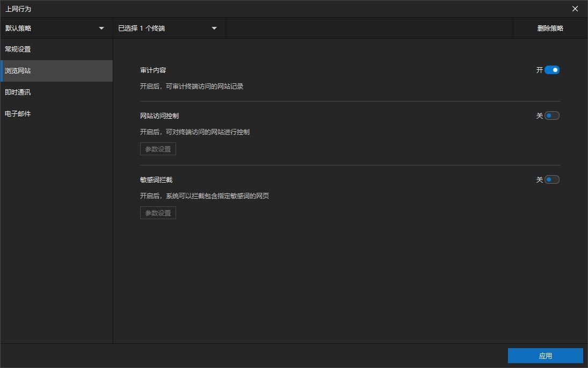Viewport: 588px width, 368px height.
Task: Click the text 开启后，系统可以拦截包含指定敏感词的网页
Action: point(205,196)
